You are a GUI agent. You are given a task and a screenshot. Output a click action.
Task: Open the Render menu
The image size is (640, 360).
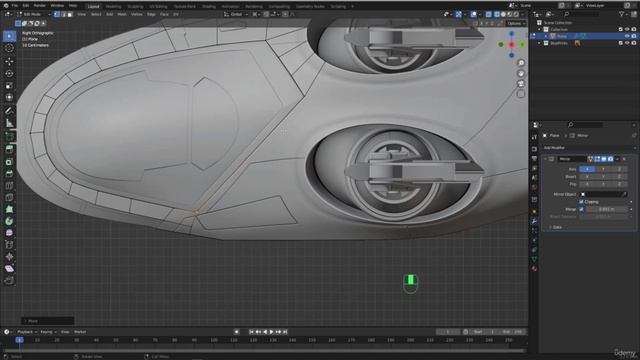click(40, 6)
